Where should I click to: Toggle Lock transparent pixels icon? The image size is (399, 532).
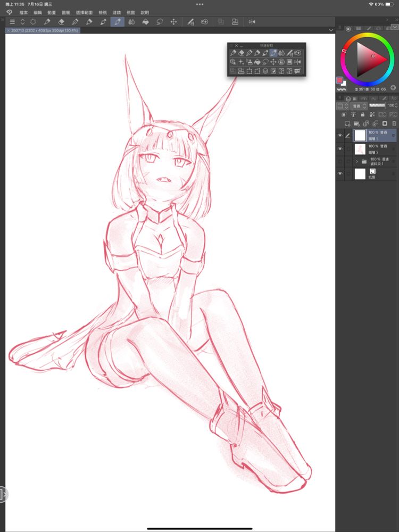[372, 115]
